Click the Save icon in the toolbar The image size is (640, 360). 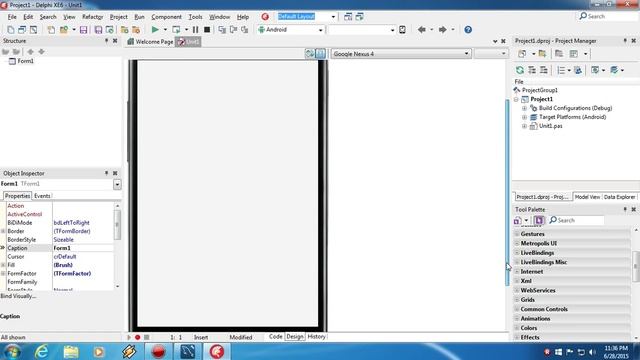click(84, 30)
